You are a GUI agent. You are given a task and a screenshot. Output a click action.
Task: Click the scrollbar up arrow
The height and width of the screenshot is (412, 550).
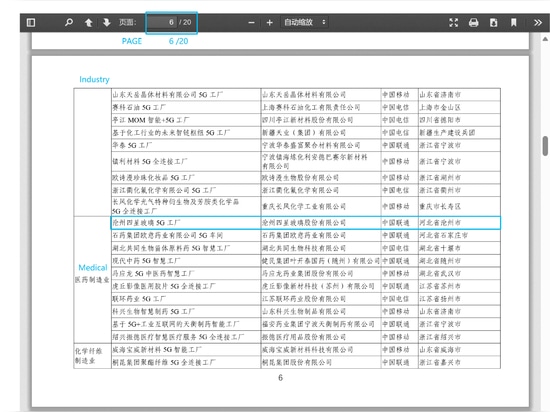click(545, 39)
